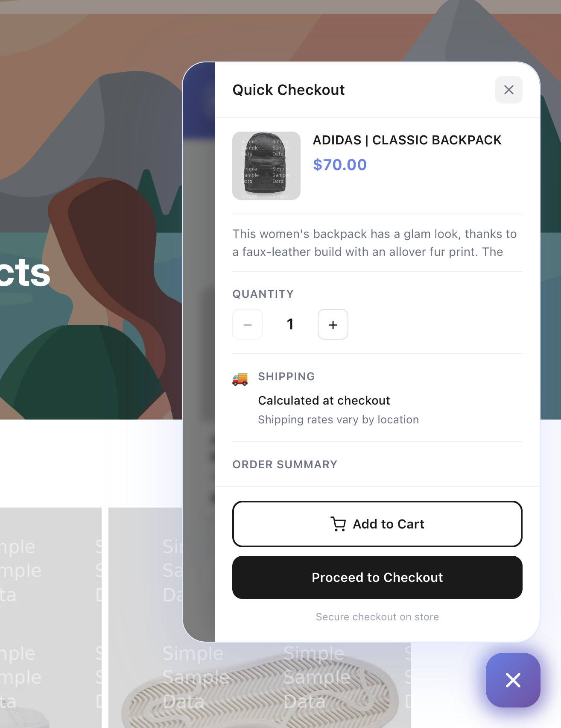Click the QUANTITY section label
The height and width of the screenshot is (728, 561).
263,294
